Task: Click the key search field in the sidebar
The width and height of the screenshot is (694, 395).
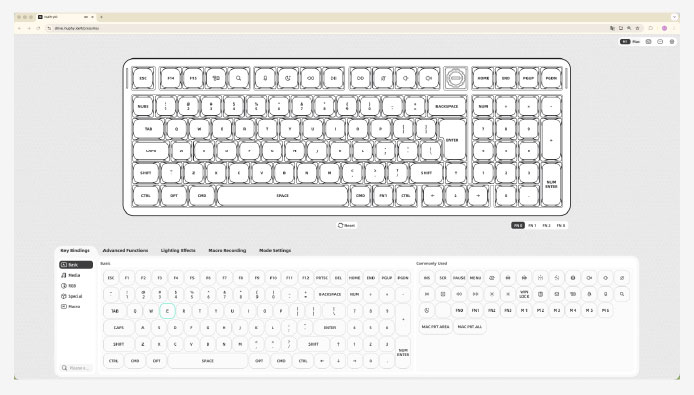Action: click(x=76, y=368)
